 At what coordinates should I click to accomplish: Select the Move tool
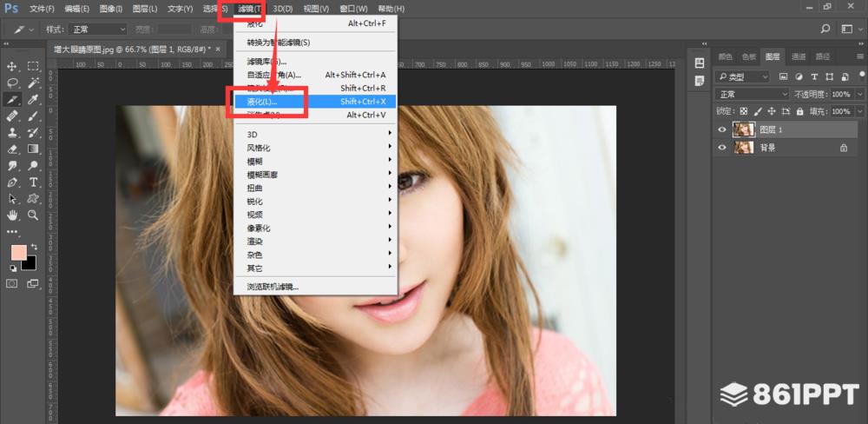11,67
